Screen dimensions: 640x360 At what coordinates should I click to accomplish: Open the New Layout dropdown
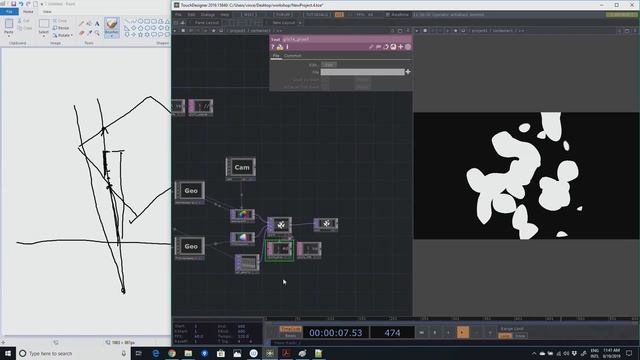(x=286, y=23)
